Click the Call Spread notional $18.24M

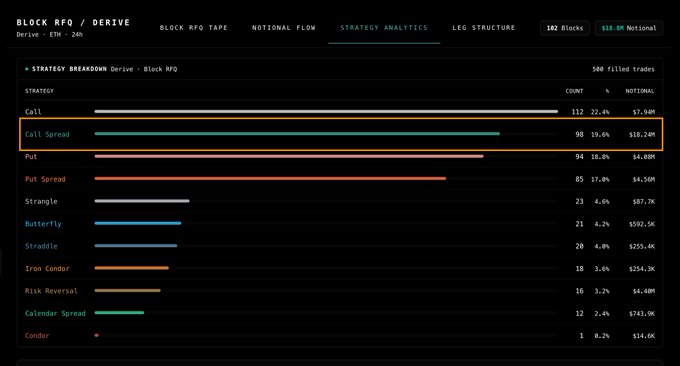point(642,134)
